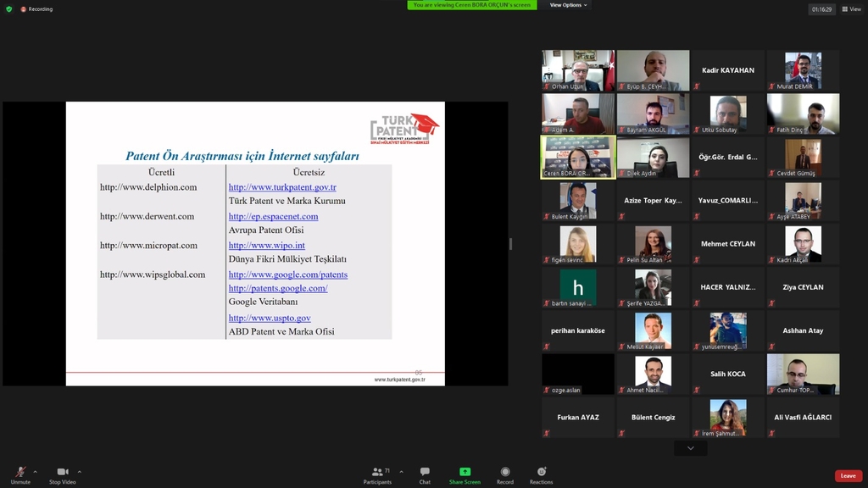Start recording with the Record icon
This screenshot has width=868, height=488.
(505, 471)
